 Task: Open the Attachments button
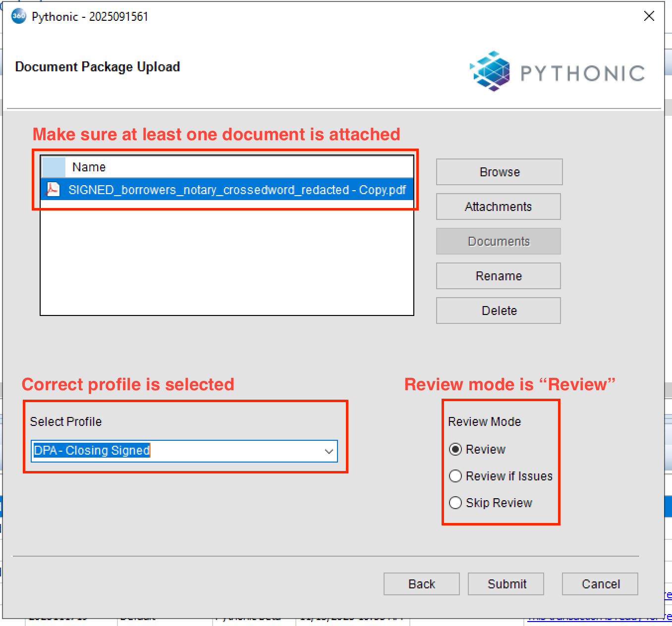[499, 207]
